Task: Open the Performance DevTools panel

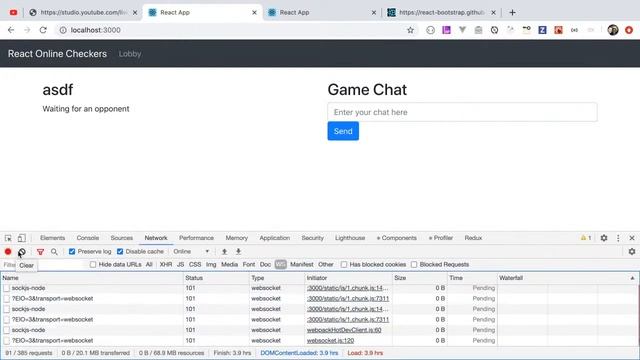Action: coord(196,238)
